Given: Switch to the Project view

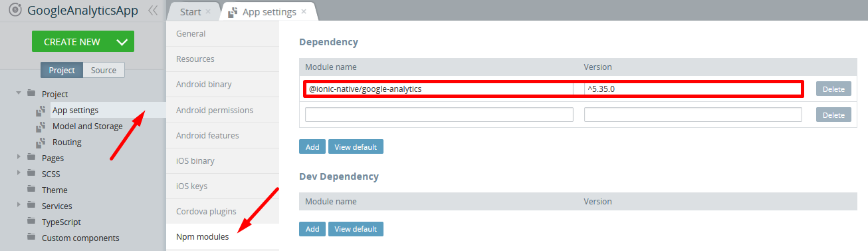Looking at the screenshot, I should click(62, 70).
